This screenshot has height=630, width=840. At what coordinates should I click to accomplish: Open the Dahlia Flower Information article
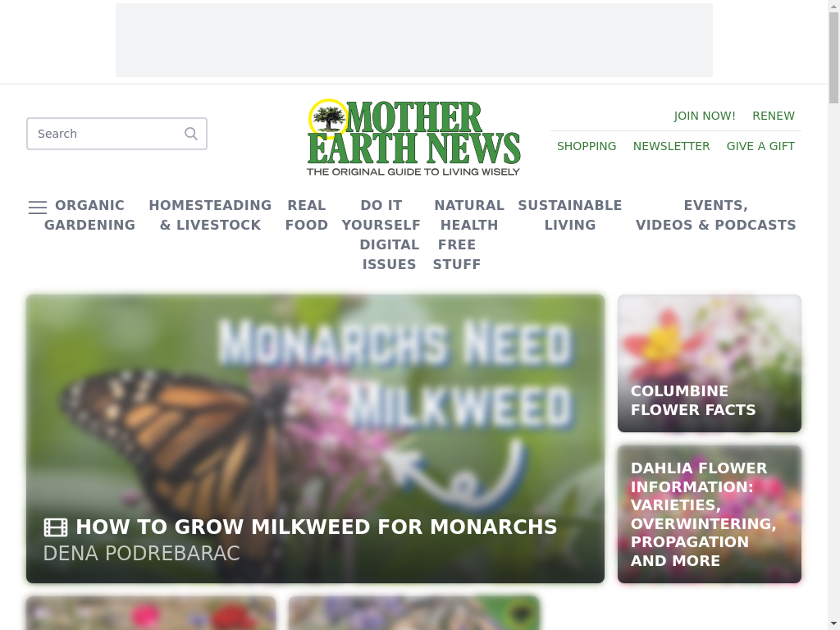coord(710,514)
